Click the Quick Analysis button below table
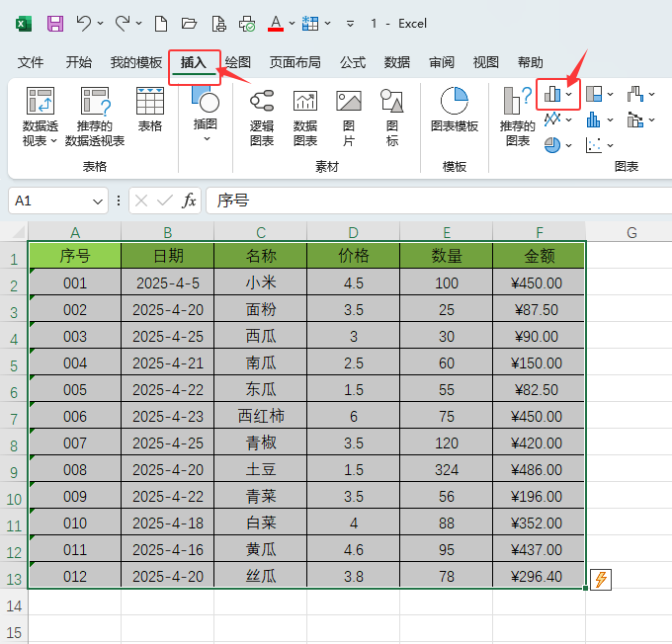The width and height of the screenshot is (672, 644). click(600, 579)
